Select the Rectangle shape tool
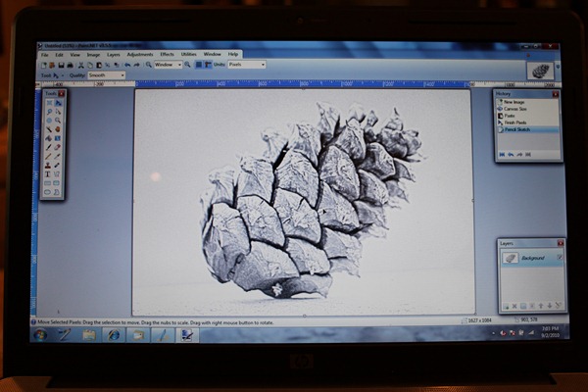This screenshot has width=588, height=392. 48,183
